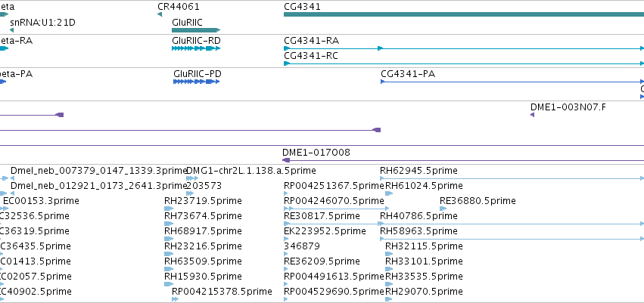
Task: Click the CG4341-RC transcript label
Action: pos(311,56)
